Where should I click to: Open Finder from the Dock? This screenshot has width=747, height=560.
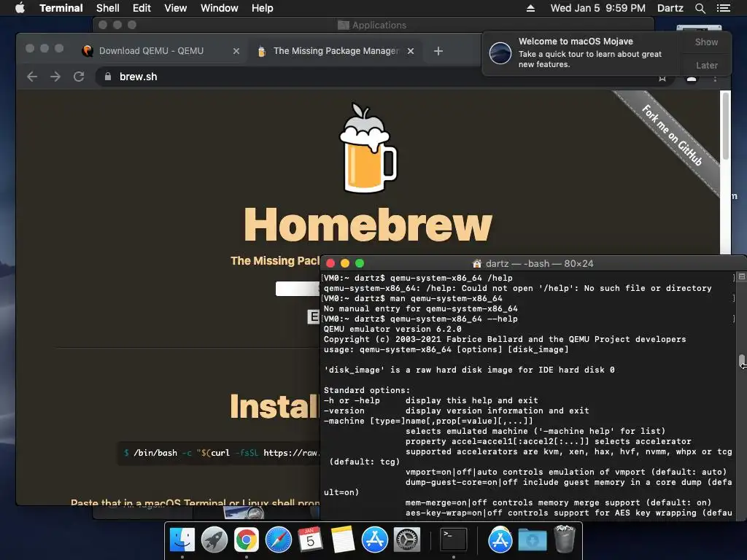click(182, 540)
